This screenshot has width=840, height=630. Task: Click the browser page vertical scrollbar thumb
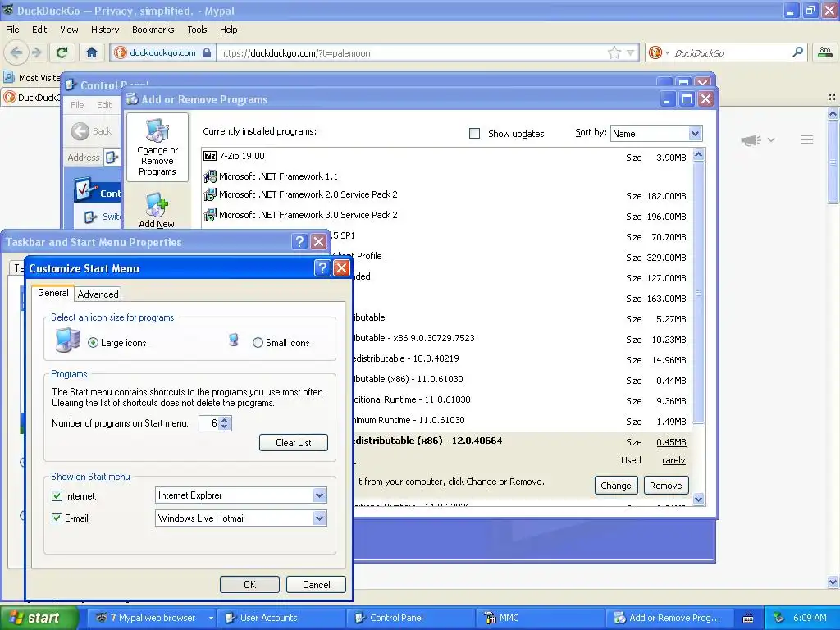(x=833, y=162)
